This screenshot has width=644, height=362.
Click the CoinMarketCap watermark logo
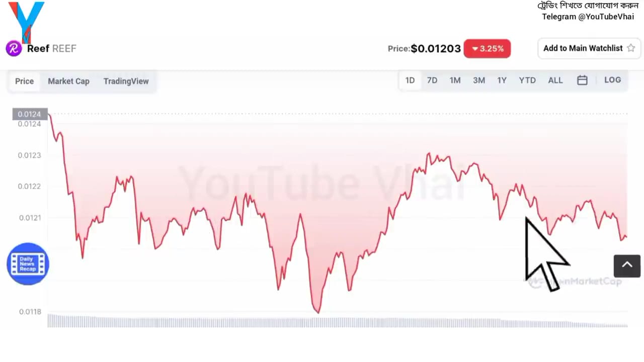pos(575,282)
